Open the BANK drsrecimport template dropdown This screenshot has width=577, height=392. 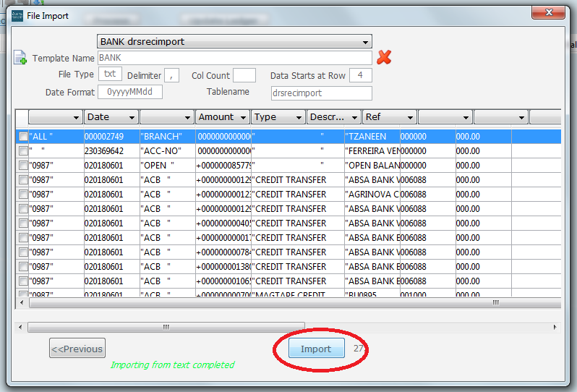[234, 41]
